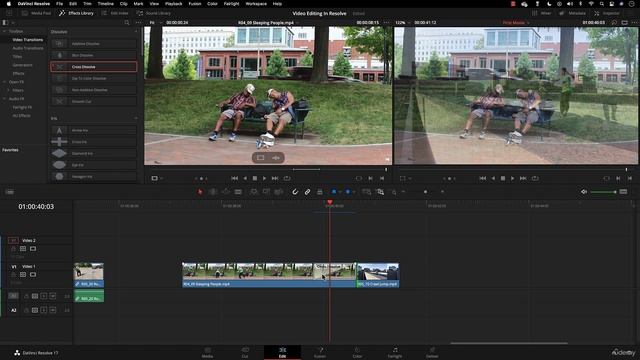
Task: Activate the Blade Edit Mode tool
Action: coord(238,192)
